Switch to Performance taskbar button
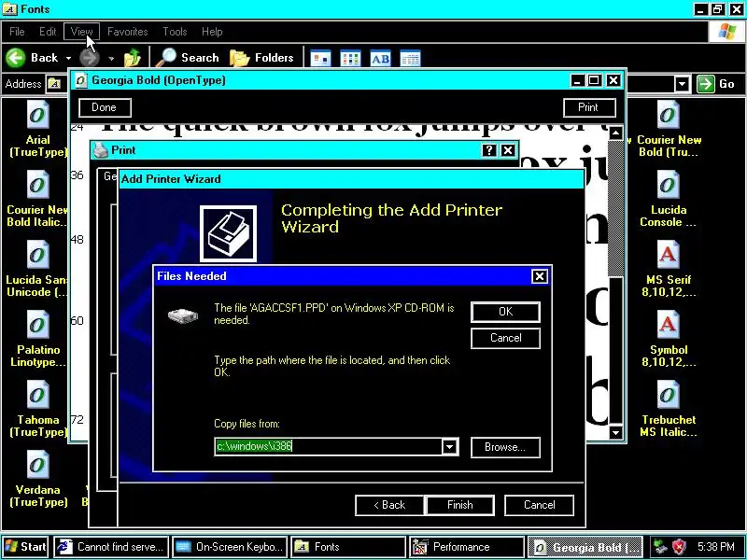The height and width of the screenshot is (560, 747). [466, 547]
